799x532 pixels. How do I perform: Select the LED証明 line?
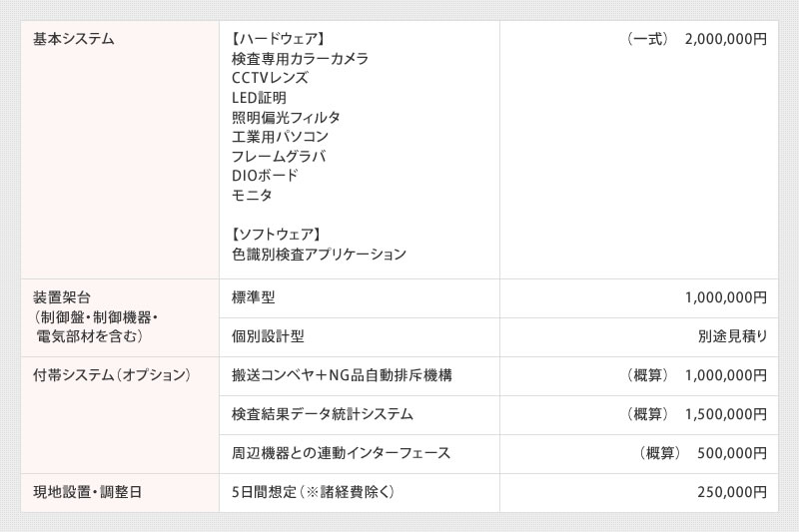tap(259, 97)
